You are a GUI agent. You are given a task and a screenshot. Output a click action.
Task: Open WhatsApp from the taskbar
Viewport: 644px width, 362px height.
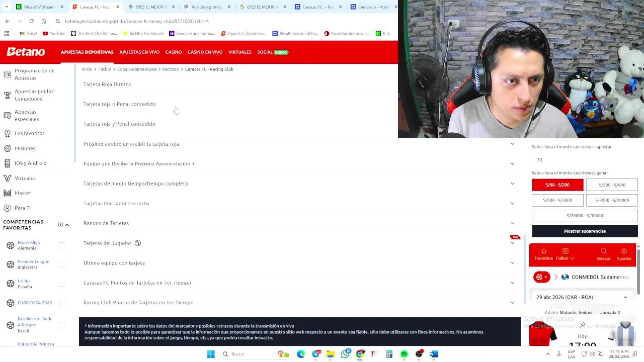(x=345, y=354)
